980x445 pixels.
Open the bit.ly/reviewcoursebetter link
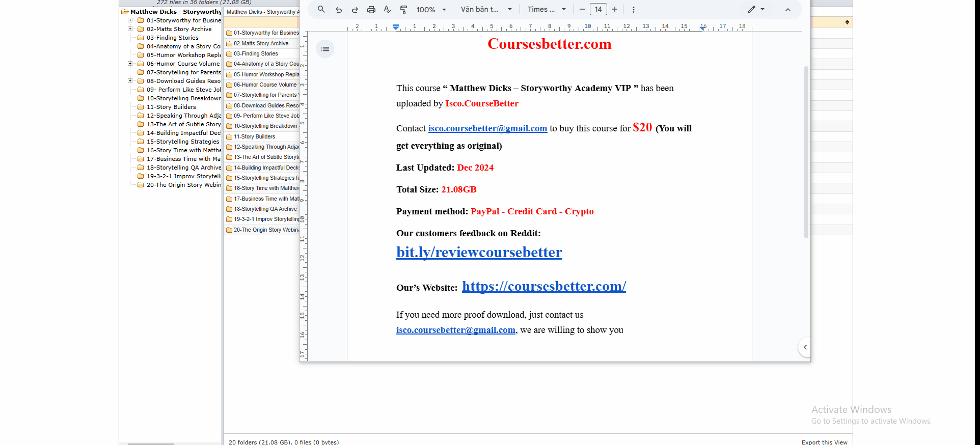coord(479,253)
